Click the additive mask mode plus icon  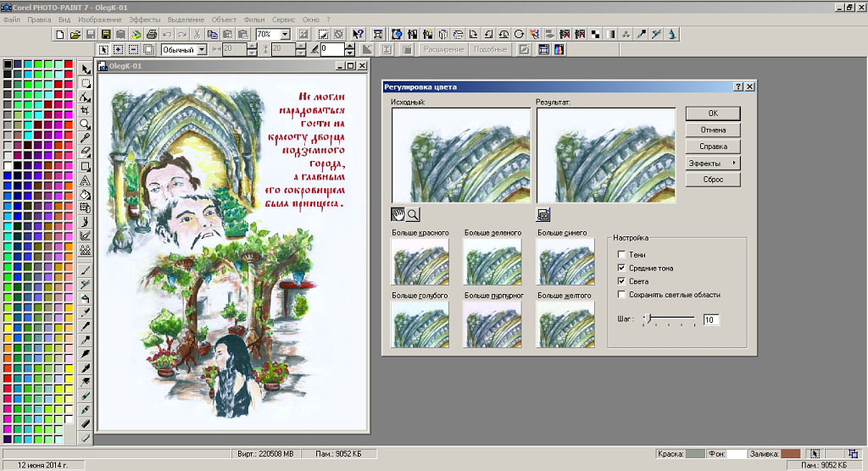pos(118,49)
